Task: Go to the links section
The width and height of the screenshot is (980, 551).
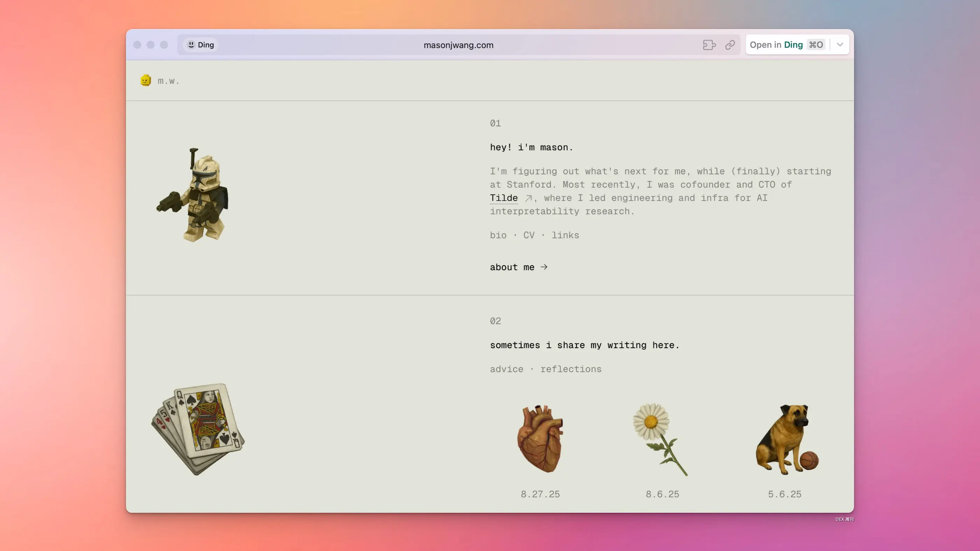Action: coord(565,235)
